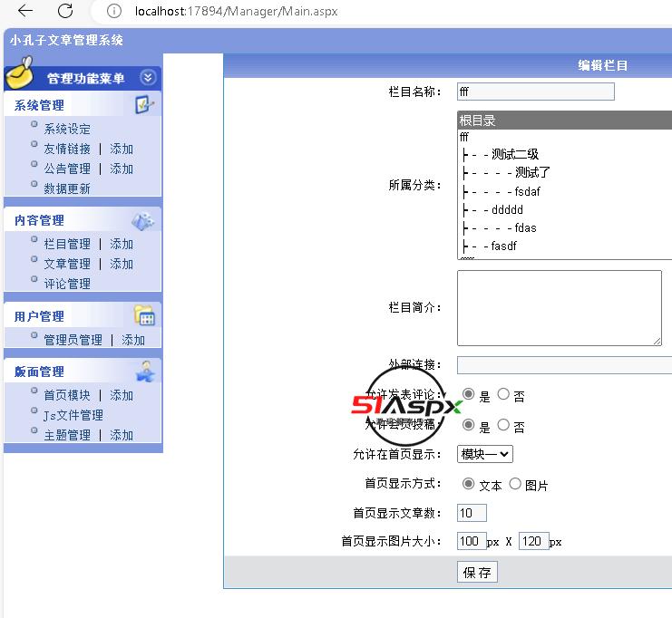Screen dimensions: 672x618
Task: Click 添加 next to 首页模块
Action: (122, 395)
